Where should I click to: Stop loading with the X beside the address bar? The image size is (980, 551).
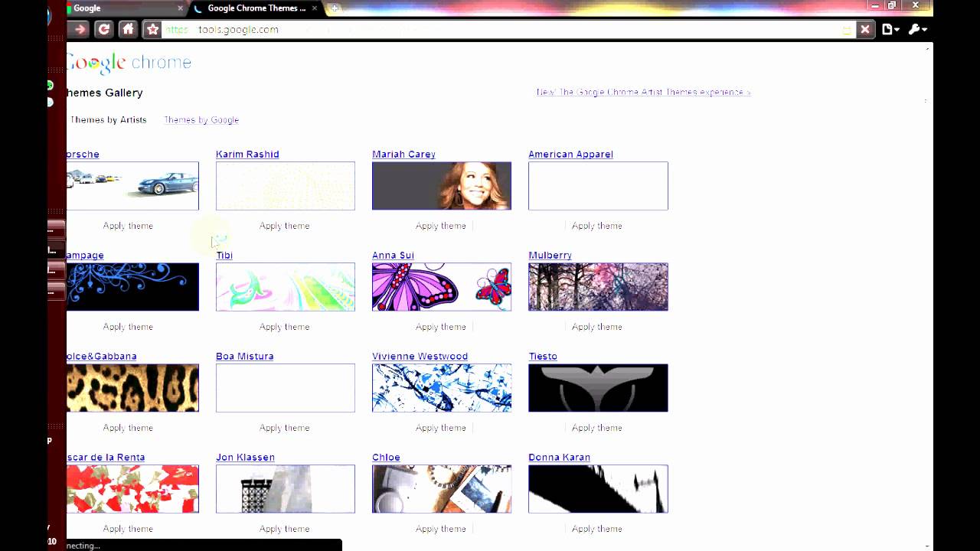pos(865,29)
